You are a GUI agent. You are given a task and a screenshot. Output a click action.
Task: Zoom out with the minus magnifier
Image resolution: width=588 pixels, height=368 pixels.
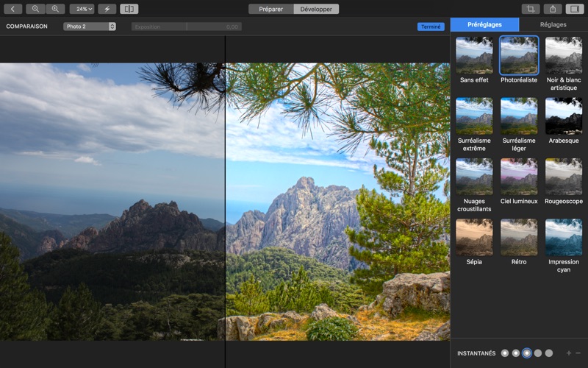[35, 9]
